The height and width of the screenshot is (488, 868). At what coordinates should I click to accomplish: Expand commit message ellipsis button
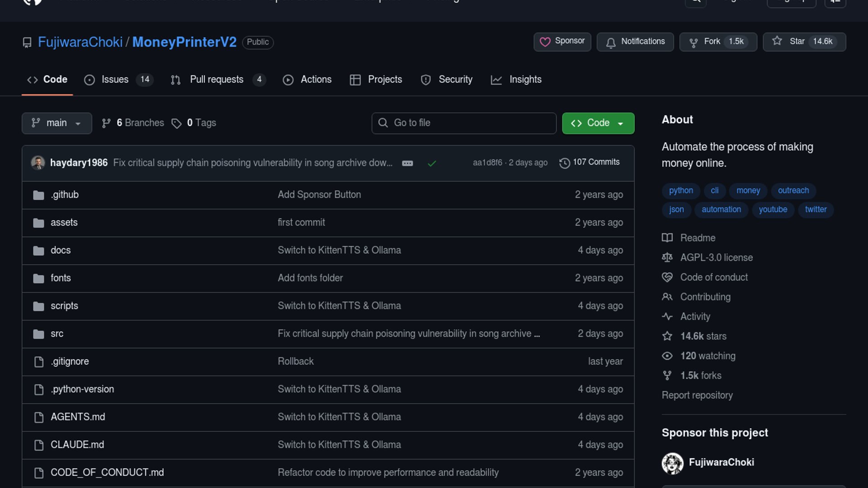tap(407, 163)
